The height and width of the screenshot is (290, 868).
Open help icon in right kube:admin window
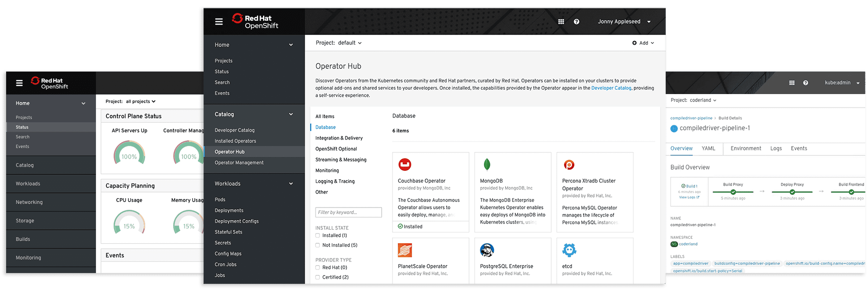806,83
